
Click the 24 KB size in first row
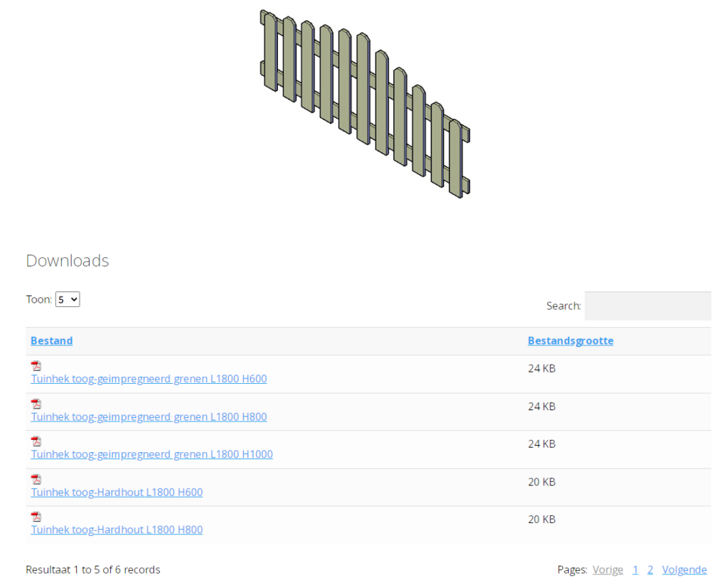coord(541,369)
